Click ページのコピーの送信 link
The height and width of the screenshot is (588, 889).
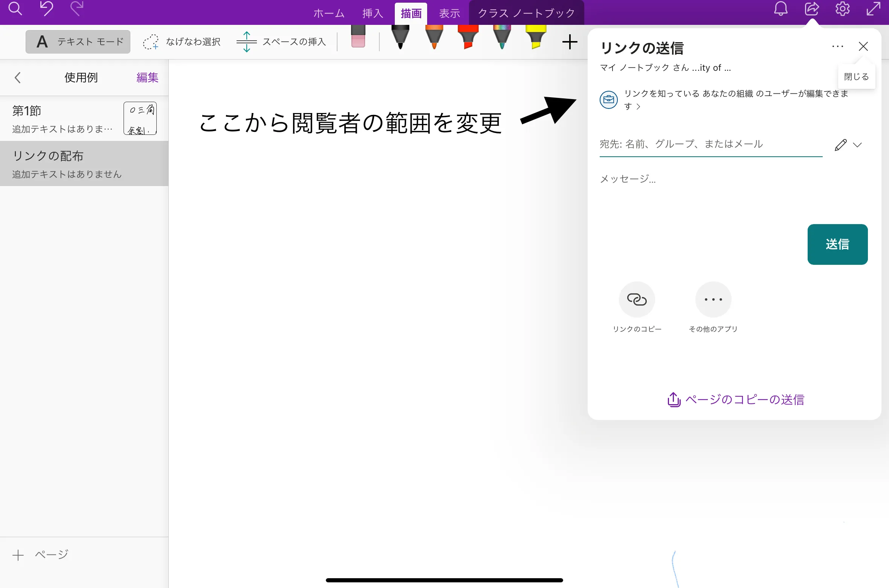(x=735, y=400)
